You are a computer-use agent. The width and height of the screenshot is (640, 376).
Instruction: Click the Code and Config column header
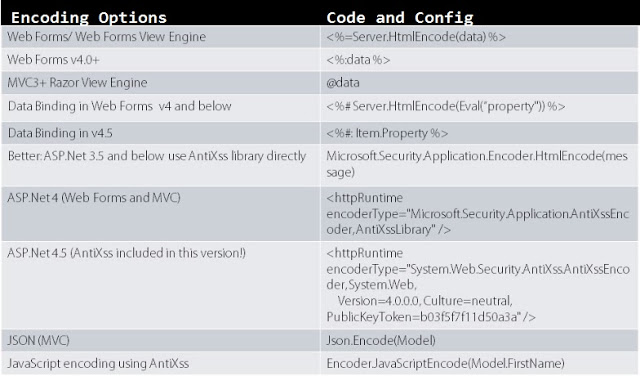[400, 18]
